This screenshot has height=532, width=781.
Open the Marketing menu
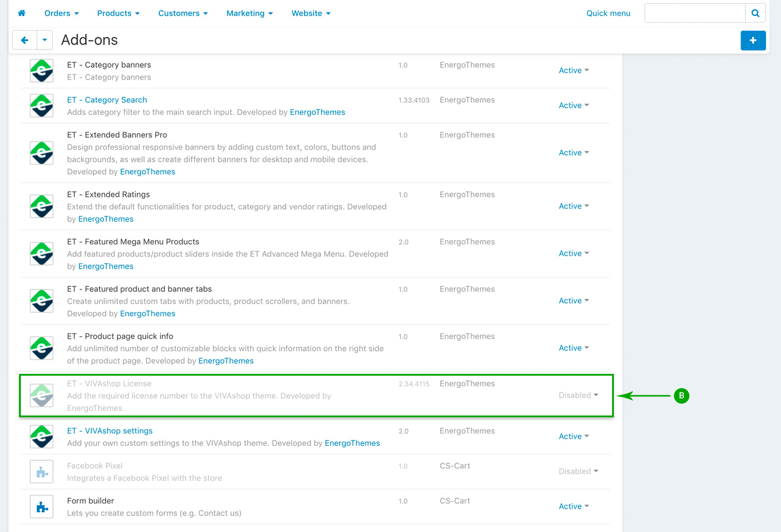pyautogui.click(x=249, y=13)
